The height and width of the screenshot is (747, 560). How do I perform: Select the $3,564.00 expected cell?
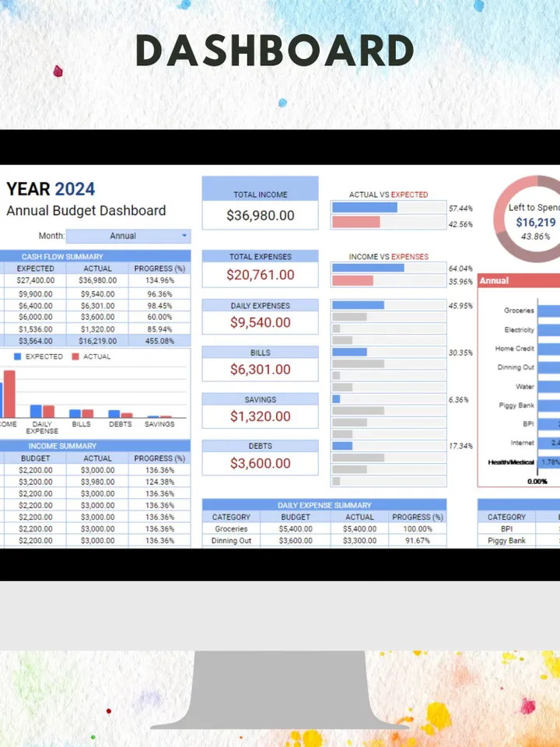tap(36, 341)
